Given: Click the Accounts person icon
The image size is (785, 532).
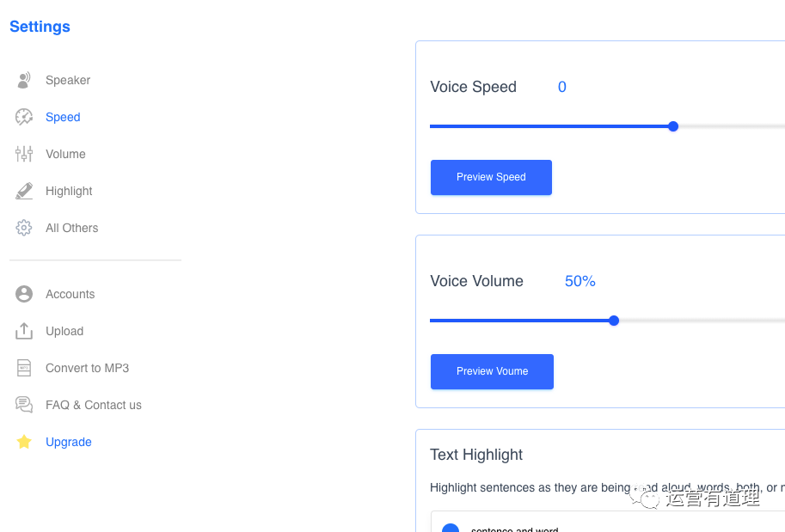Looking at the screenshot, I should coord(24,294).
